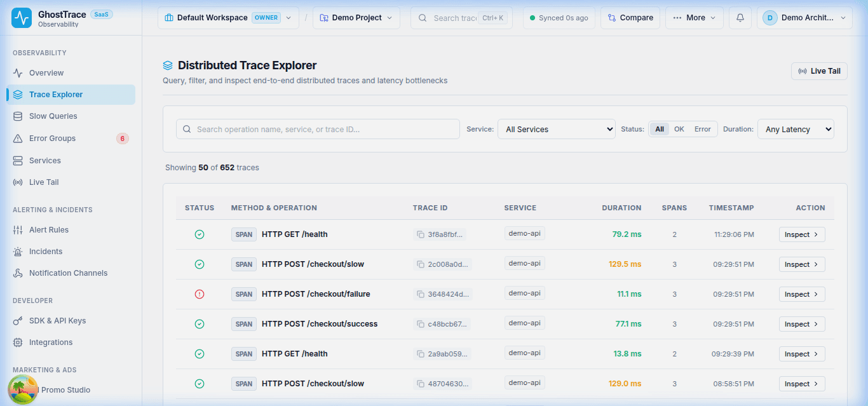The width and height of the screenshot is (868, 406).
Task: Click the SaaS badge next to GhostTrace
Action: point(102,14)
